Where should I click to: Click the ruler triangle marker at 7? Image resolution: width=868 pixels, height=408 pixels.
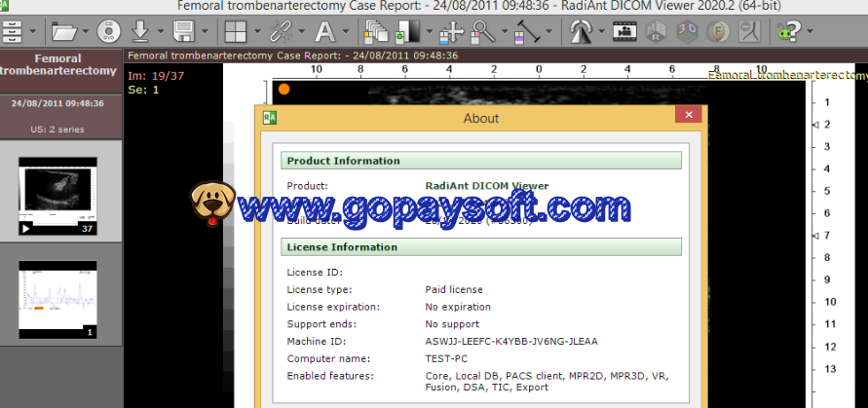tap(814, 236)
